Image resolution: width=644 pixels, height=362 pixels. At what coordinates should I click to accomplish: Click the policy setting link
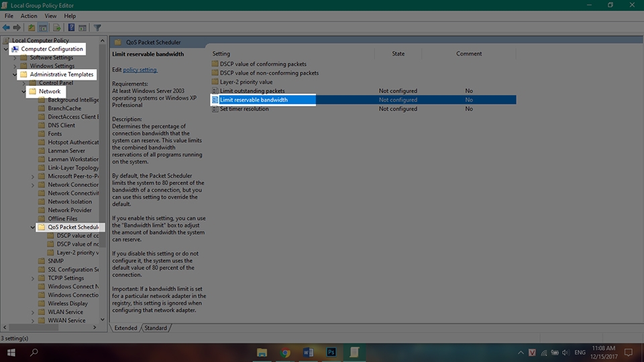point(140,70)
